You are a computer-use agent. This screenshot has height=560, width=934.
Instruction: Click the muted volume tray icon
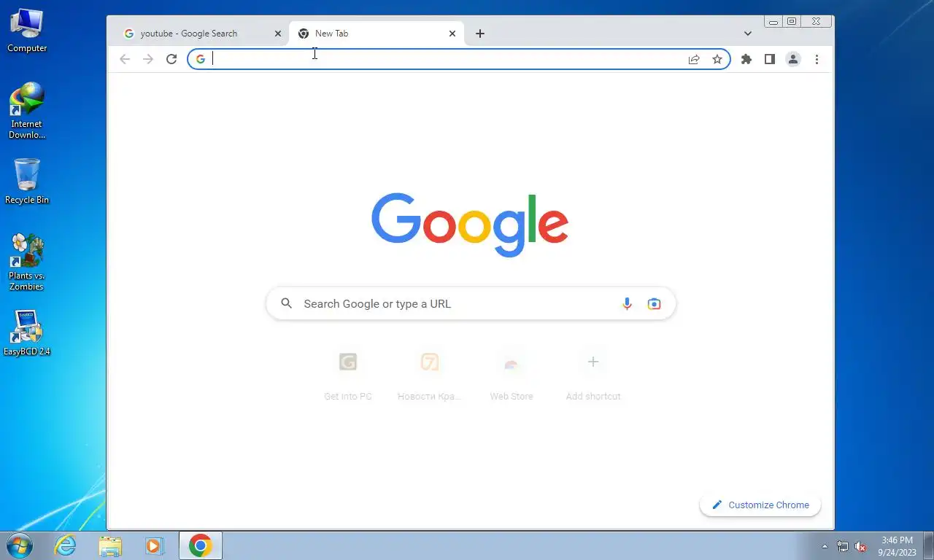tap(860, 546)
